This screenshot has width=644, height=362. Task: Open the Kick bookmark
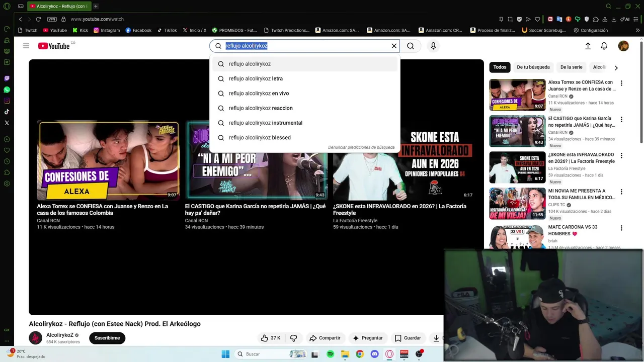80,30
